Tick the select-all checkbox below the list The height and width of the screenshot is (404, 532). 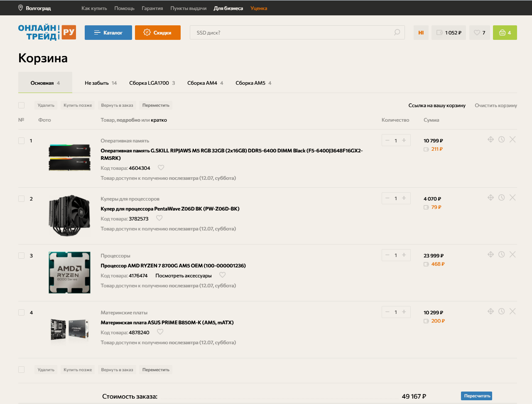pos(22,370)
